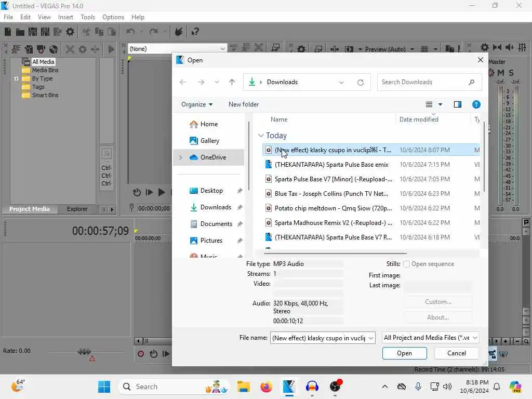Image resolution: width=532 pixels, height=399 pixels.
Task: Open Firefox from the taskbar
Action: pyautogui.click(x=267, y=387)
